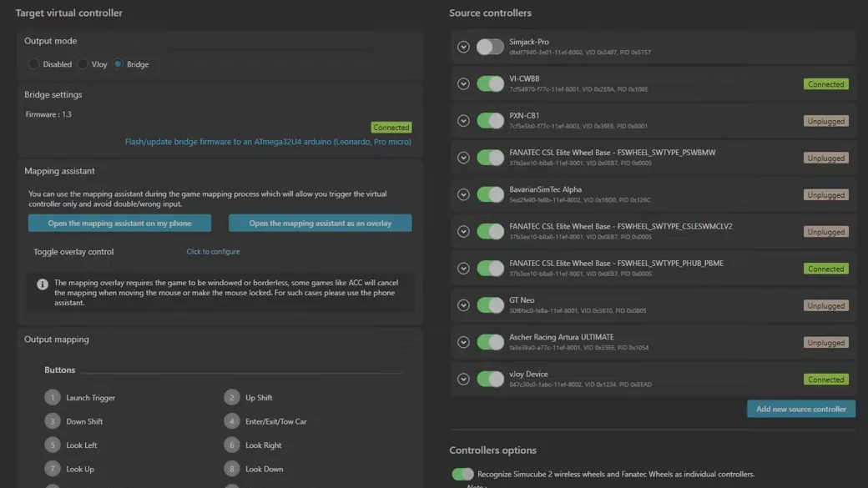
Task: Click to configure toggle overlay control
Action: [x=213, y=251]
